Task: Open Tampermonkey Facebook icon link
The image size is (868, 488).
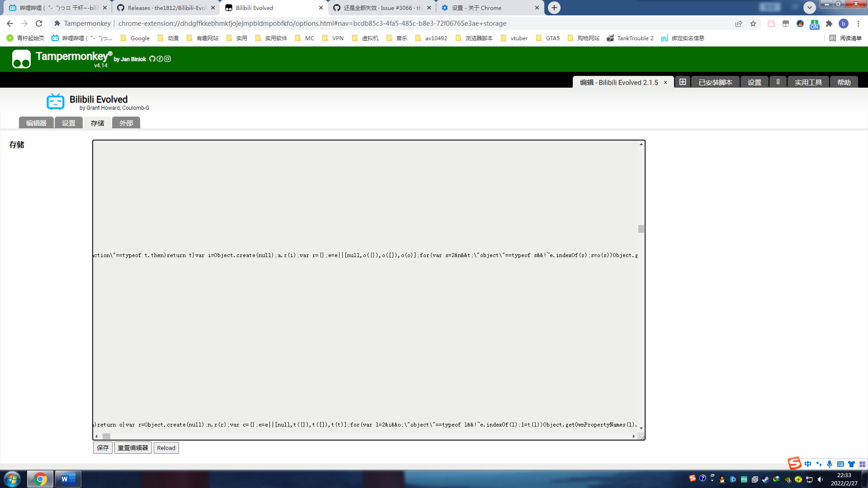Action: [x=160, y=59]
